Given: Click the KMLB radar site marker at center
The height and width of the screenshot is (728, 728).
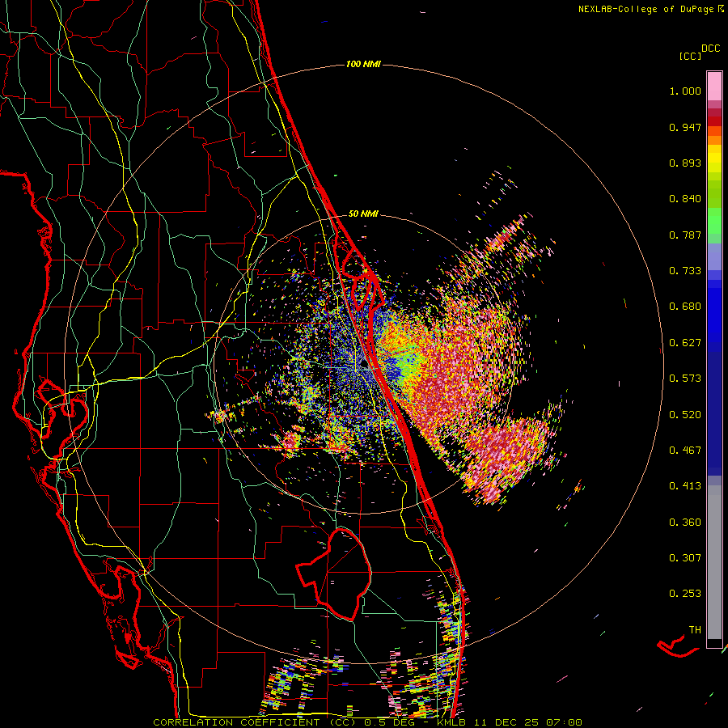Looking at the screenshot, I should click(364, 365).
